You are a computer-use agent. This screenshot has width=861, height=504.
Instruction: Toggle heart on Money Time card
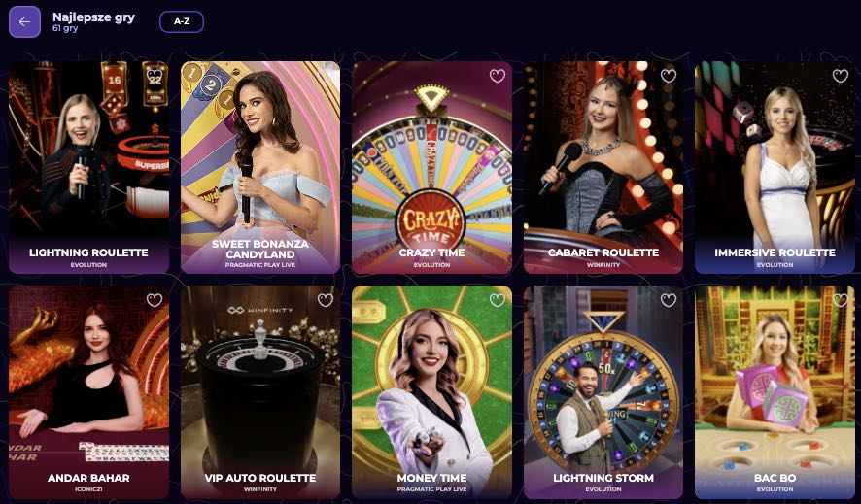[x=497, y=300]
